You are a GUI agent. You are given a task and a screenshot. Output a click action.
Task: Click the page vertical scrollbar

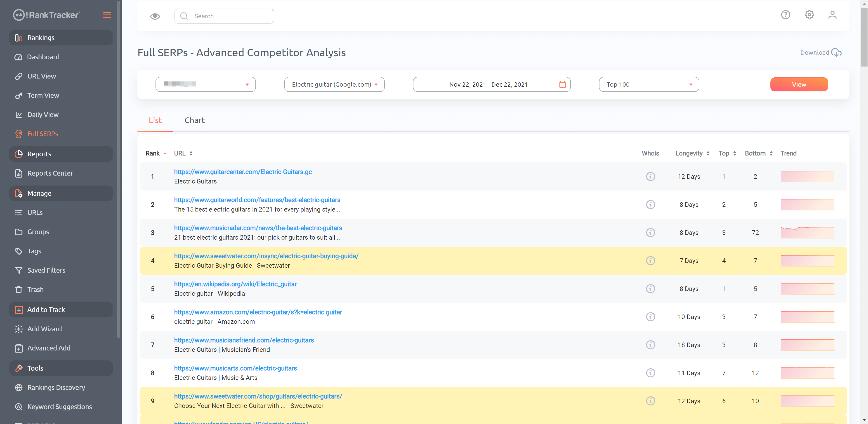[x=864, y=37]
